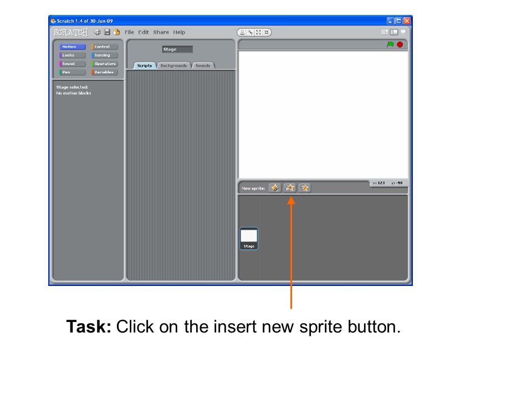Viewport: 532px width, 399px height.
Task: Select the grow sprite tool
Action: tap(259, 32)
